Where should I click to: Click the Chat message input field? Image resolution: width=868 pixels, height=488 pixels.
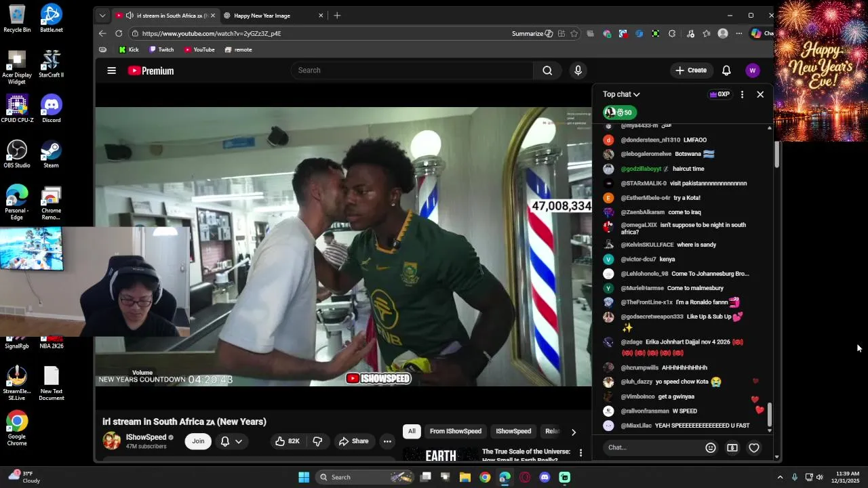[652, 447]
